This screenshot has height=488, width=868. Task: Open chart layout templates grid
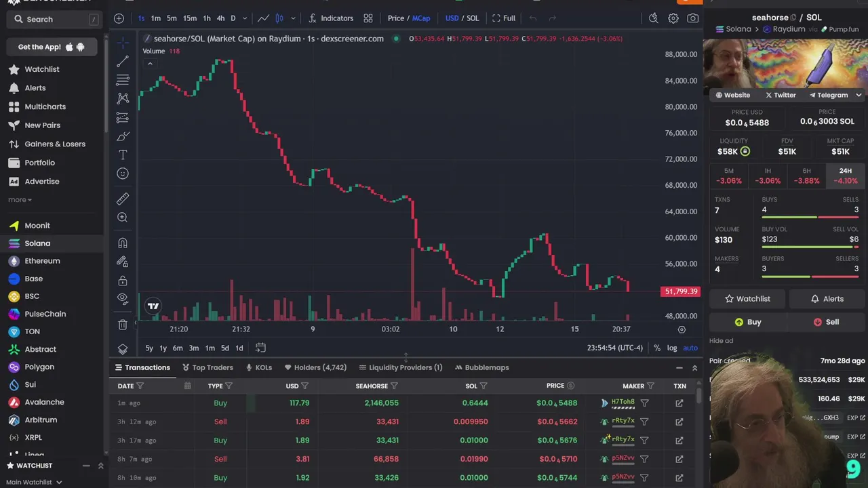tap(368, 18)
